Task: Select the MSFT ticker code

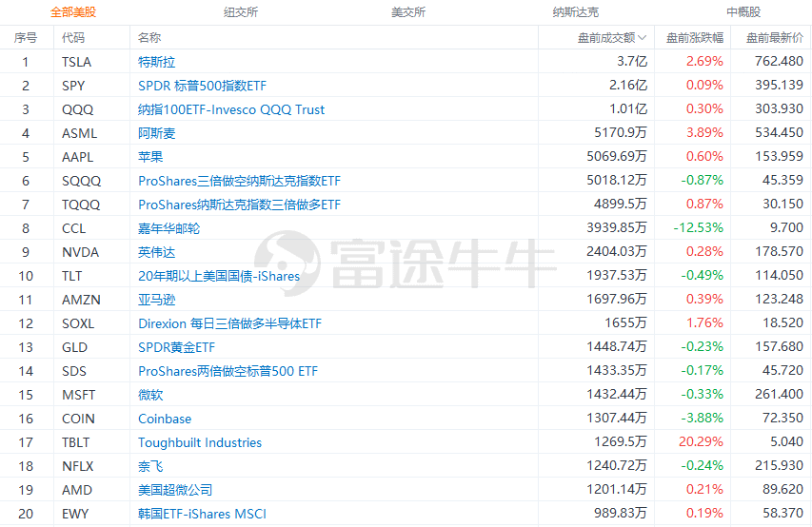Action: [x=78, y=395]
